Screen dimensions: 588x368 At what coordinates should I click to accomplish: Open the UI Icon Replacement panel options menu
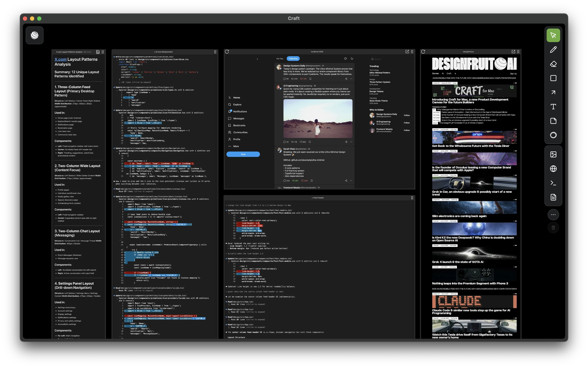coord(215,52)
